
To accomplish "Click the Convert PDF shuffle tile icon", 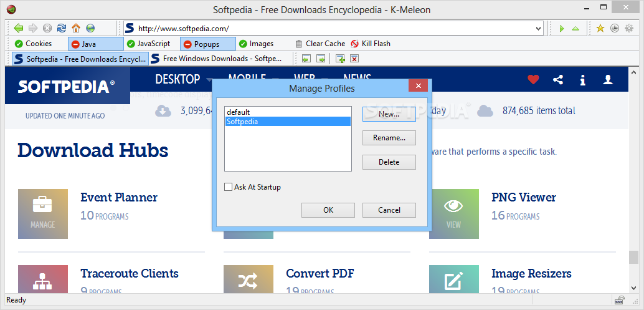I will tap(248, 279).
